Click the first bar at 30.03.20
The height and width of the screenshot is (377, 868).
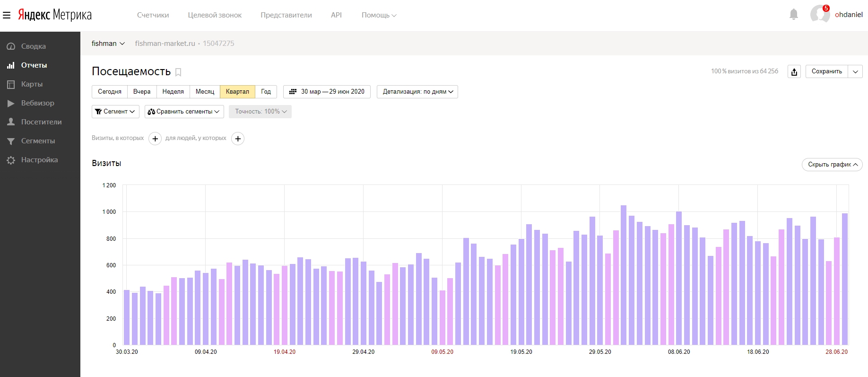pos(127,317)
